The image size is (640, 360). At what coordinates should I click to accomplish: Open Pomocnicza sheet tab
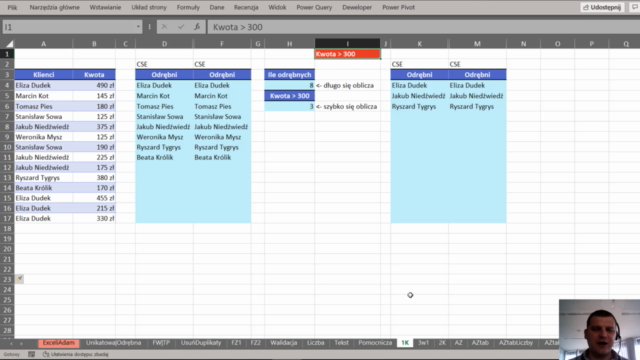[375, 343]
